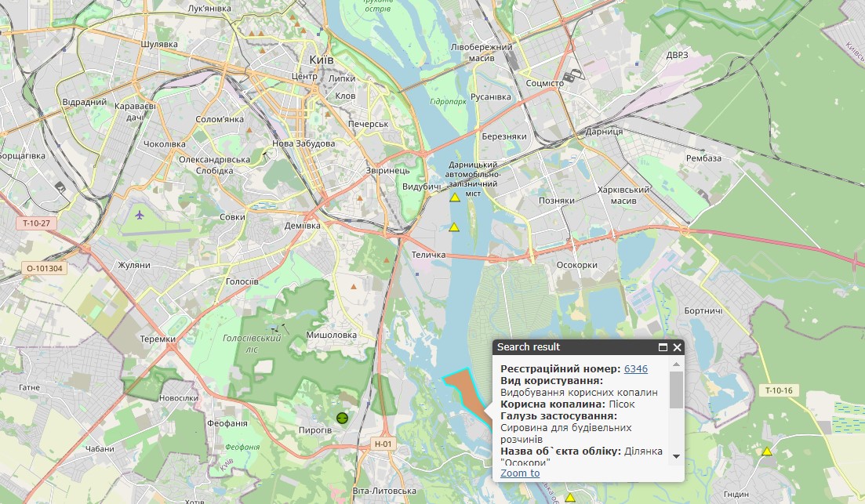Click the green circle marker near Пирогів
This screenshot has height=504, width=865.
point(342,419)
